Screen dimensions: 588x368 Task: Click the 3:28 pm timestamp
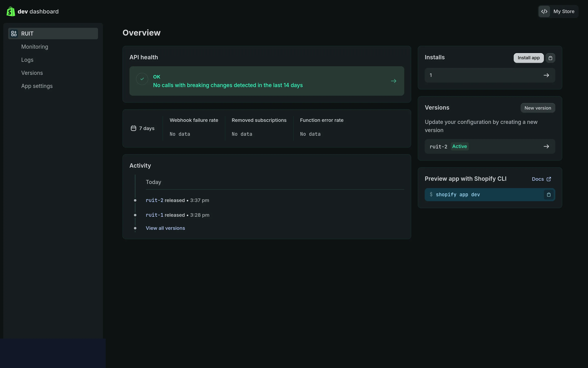tap(200, 215)
